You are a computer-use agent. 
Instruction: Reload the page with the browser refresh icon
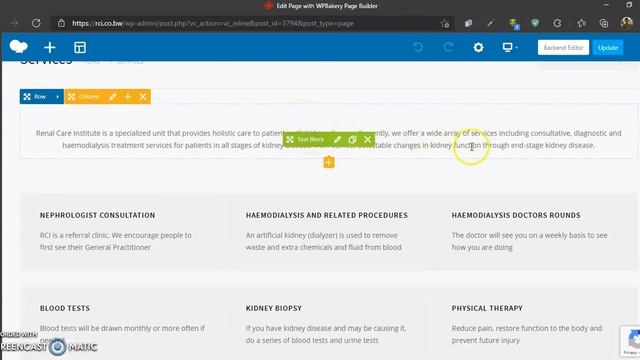click(x=36, y=23)
